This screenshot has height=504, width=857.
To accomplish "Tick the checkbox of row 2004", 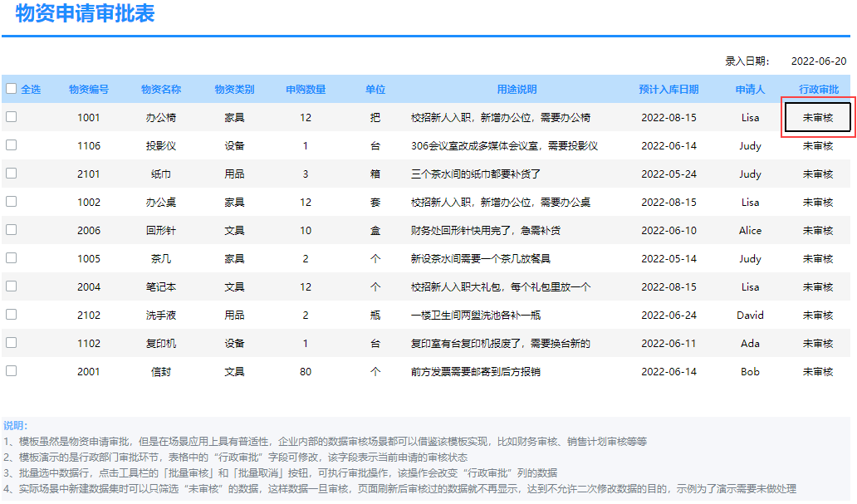I will point(11,286).
